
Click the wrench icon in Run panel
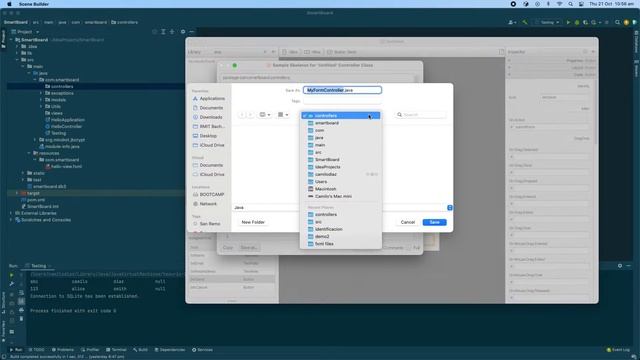(11, 284)
